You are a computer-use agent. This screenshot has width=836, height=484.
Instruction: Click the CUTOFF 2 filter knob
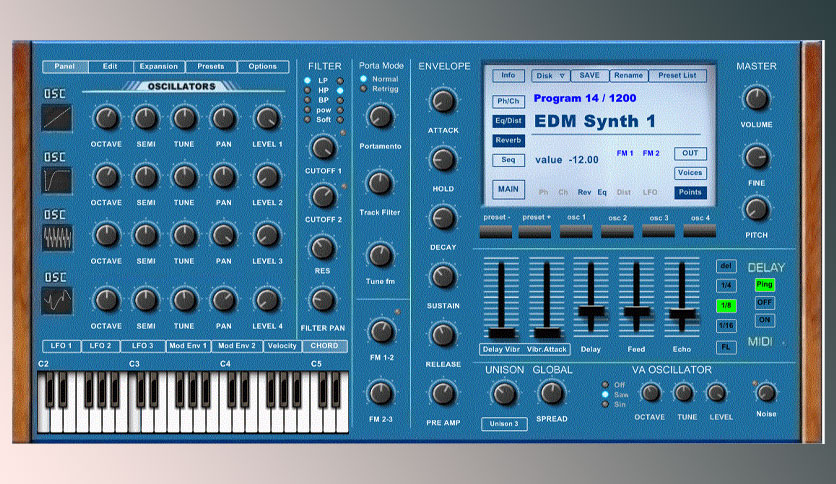pyautogui.click(x=323, y=196)
